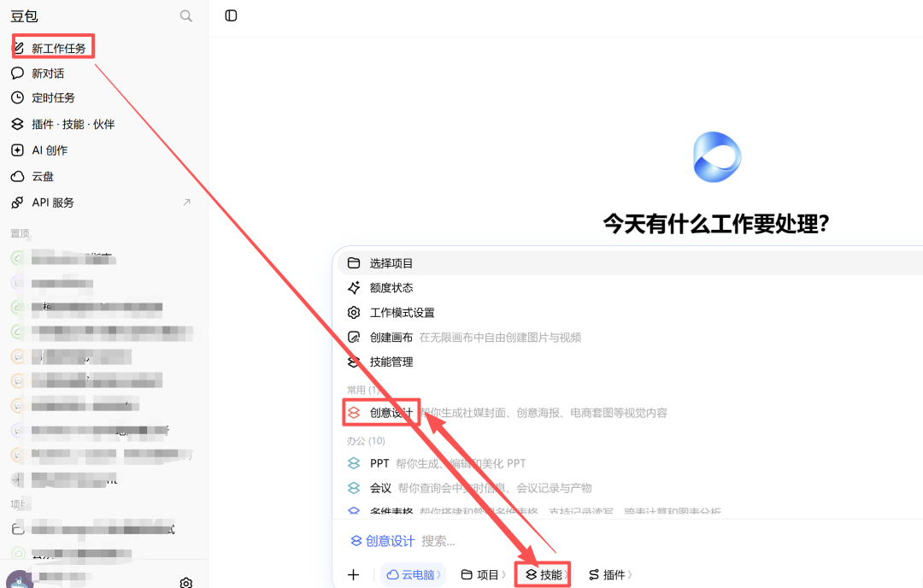Open AI 创作 in the sidebar
The height and width of the screenshot is (588, 923).
click(50, 150)
